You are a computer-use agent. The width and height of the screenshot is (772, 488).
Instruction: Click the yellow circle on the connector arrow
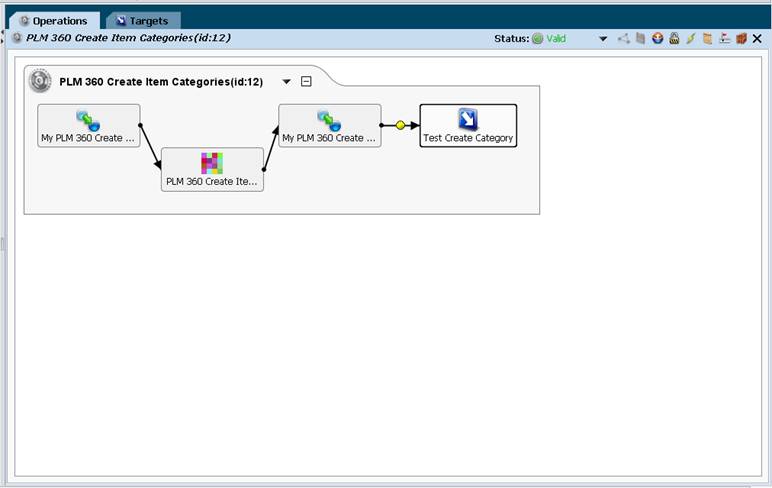(x=400, y=125)
